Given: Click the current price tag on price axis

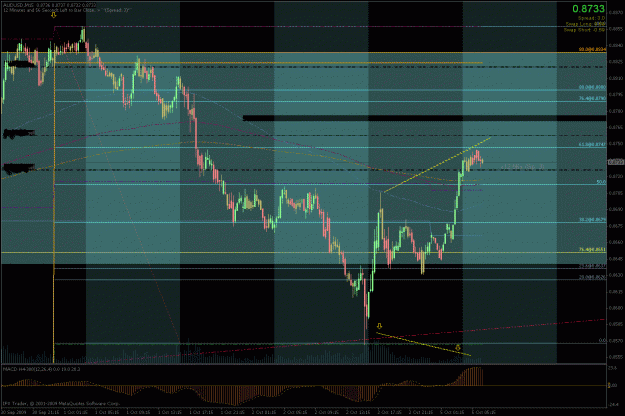Looking at the screenshot, I should pos(616,162).
